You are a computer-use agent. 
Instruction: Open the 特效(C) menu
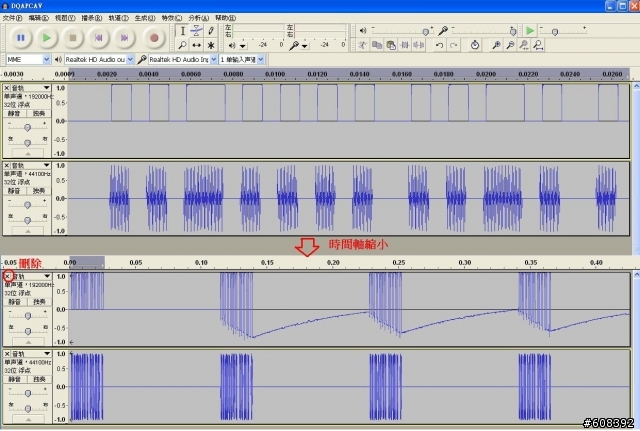pos(172,18)
